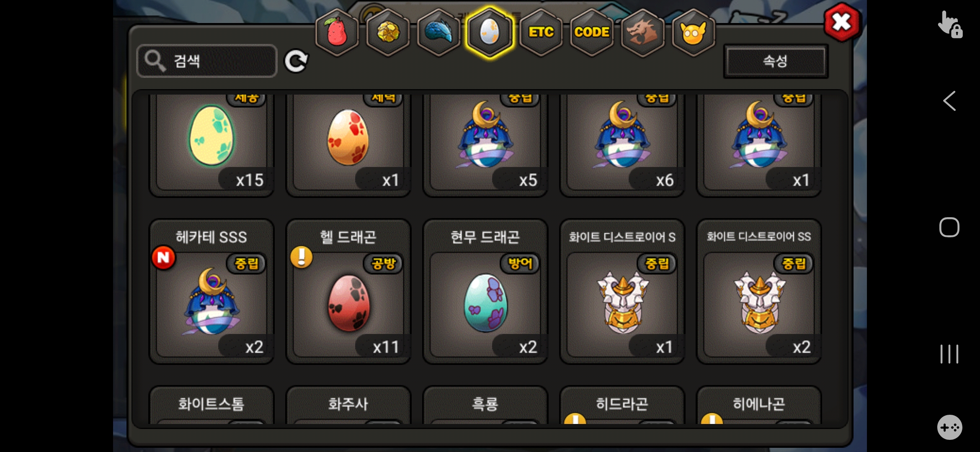Image resolution: width=980 pixels, height=452 pixels.
Task: Select the brown dragon head tab
Action: [642, 32]
